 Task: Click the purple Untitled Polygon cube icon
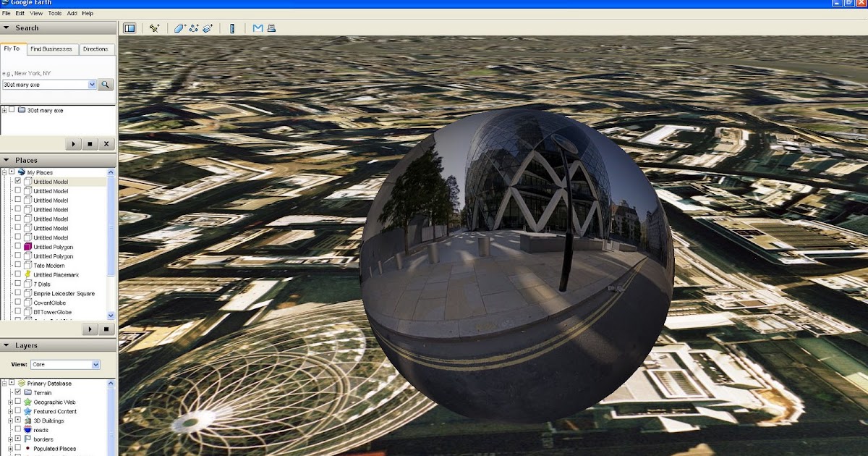click(x=27, y=247)
